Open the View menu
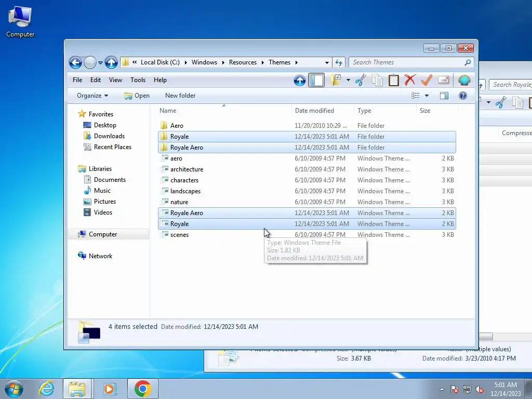The image size is (532, 399). pos(115,80)
